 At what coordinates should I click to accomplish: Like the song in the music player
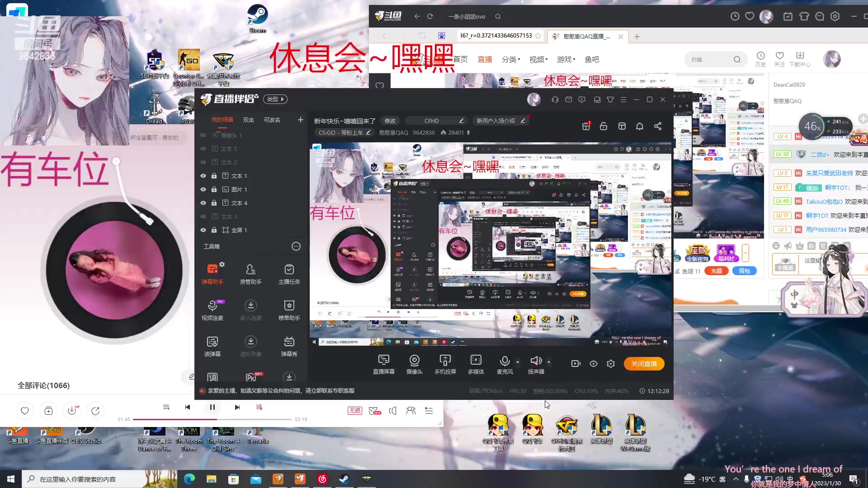25,411
